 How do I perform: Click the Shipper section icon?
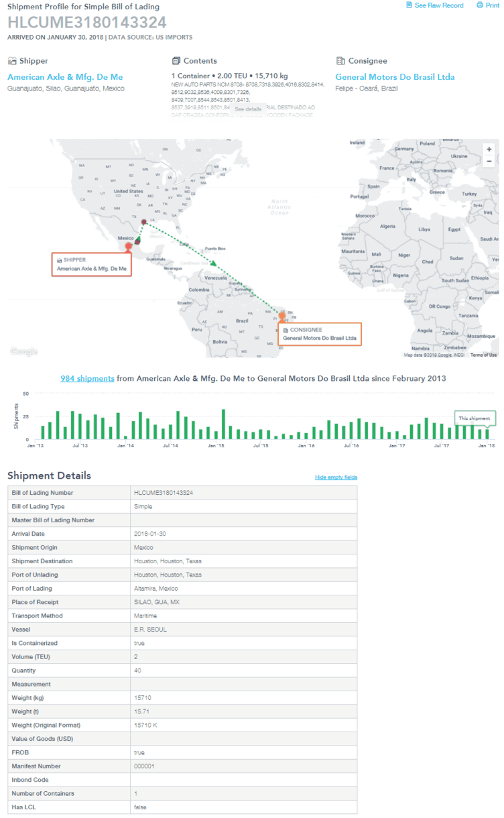pyautogui.click(x=11, y=61)
